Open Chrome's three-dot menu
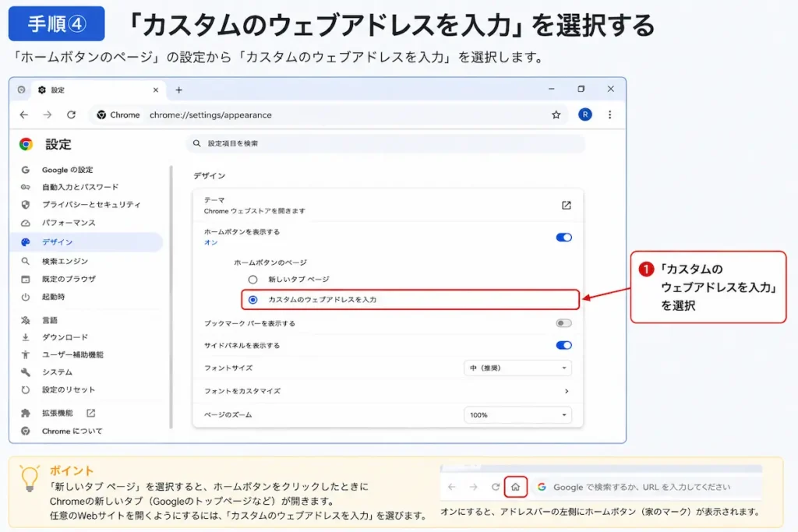798x532 pixels. pos(609,115)
